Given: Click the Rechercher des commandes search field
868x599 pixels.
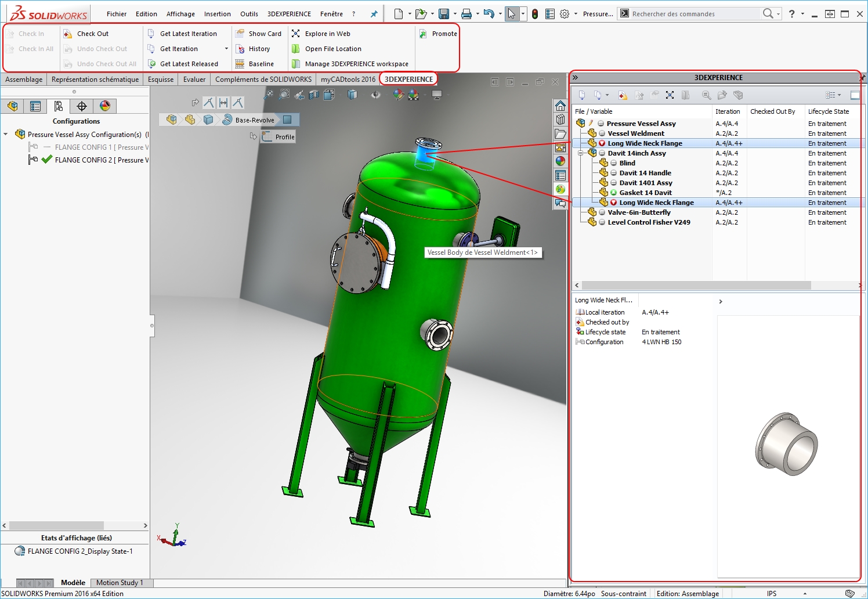Looking at the screenshot, I should click(695, 14).
